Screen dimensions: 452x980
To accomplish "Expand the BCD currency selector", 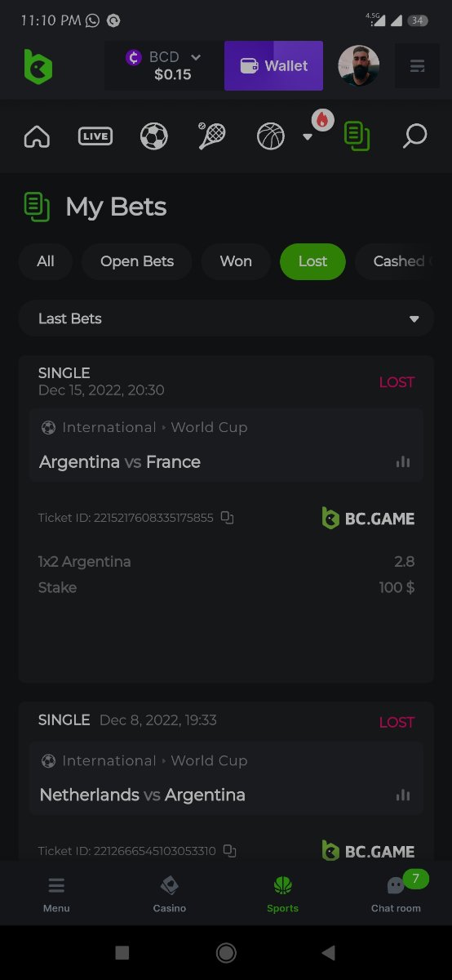I will pos(164,66).
